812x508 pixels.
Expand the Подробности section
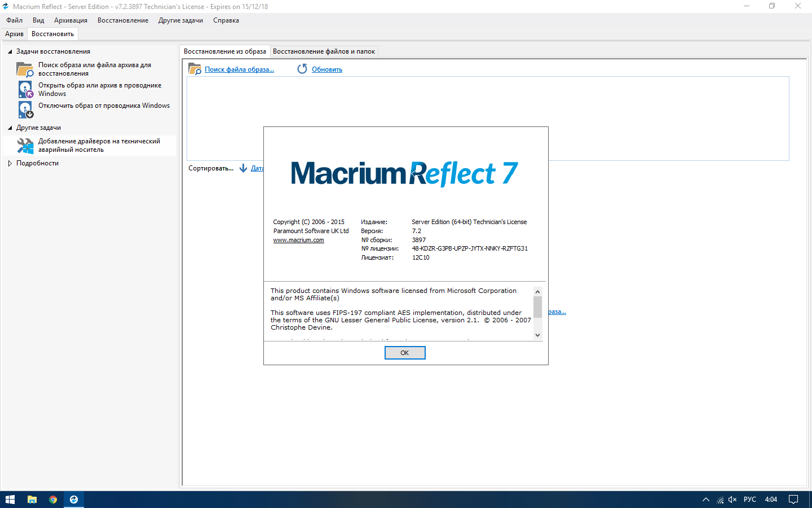(10, 163)
